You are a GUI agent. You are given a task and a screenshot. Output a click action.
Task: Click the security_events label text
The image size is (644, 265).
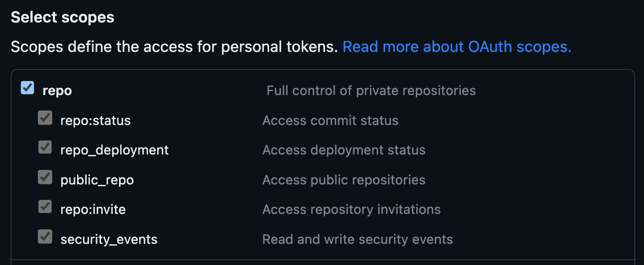click(x=109, y=239)
